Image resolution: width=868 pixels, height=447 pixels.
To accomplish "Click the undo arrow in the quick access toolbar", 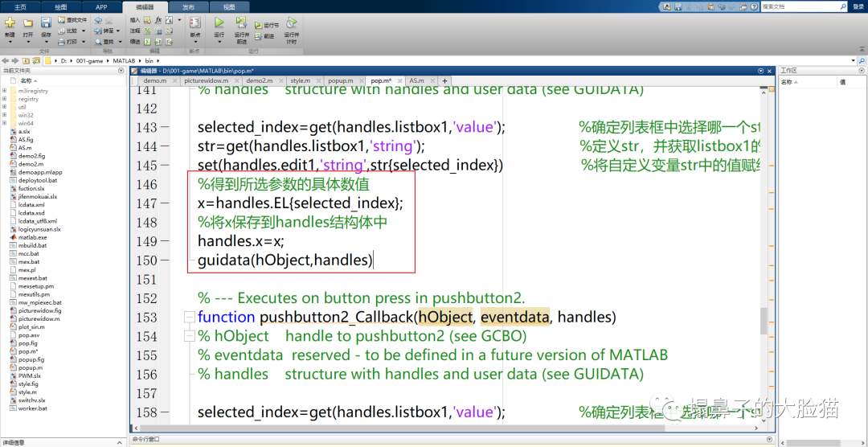I will (x=722, y=6).
